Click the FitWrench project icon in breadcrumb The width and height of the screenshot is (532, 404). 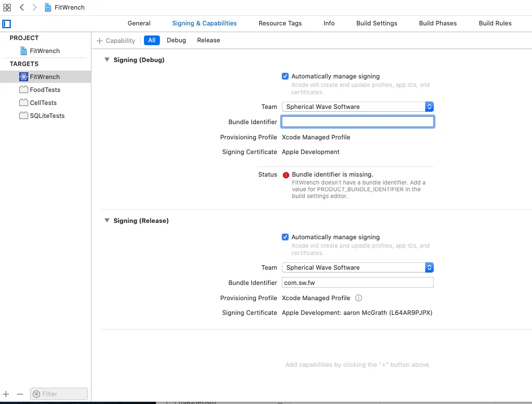click(48, 7)
